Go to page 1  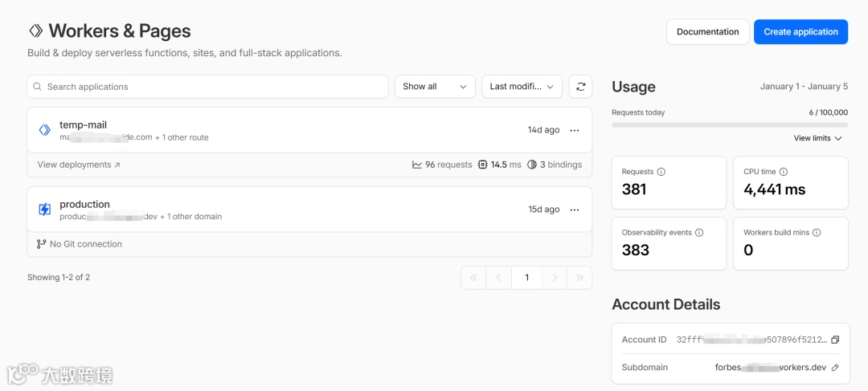click(526, 278)
